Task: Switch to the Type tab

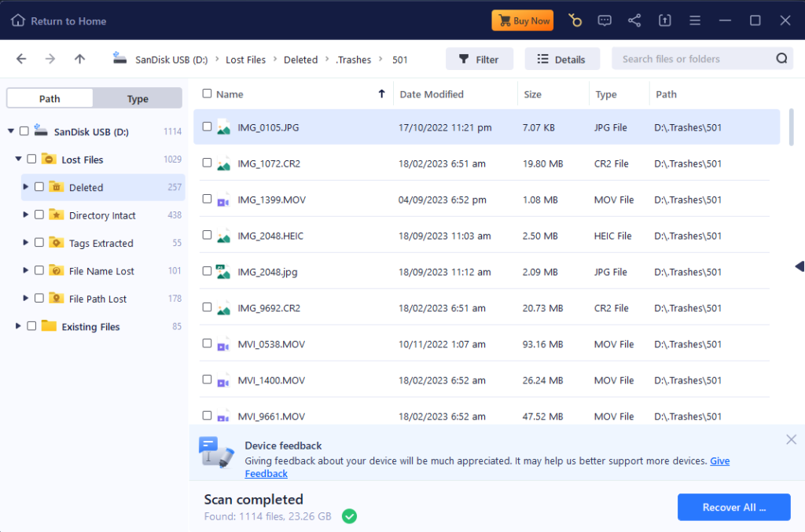Action: [x=137, y=98]
